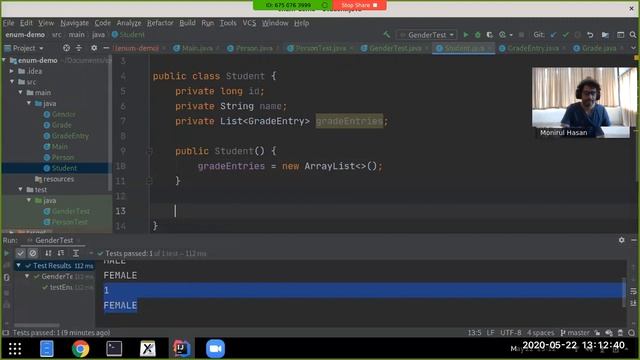
Task: Collapse the main folder
Action: (x=21, y=93)
